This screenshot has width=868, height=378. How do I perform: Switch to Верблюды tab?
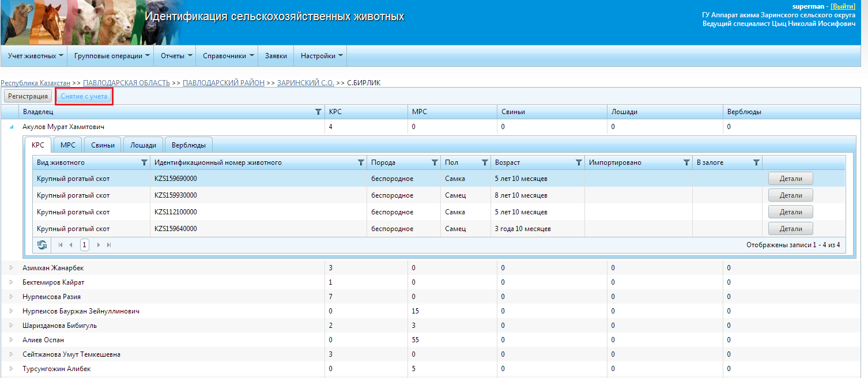(x=189, y=145)
